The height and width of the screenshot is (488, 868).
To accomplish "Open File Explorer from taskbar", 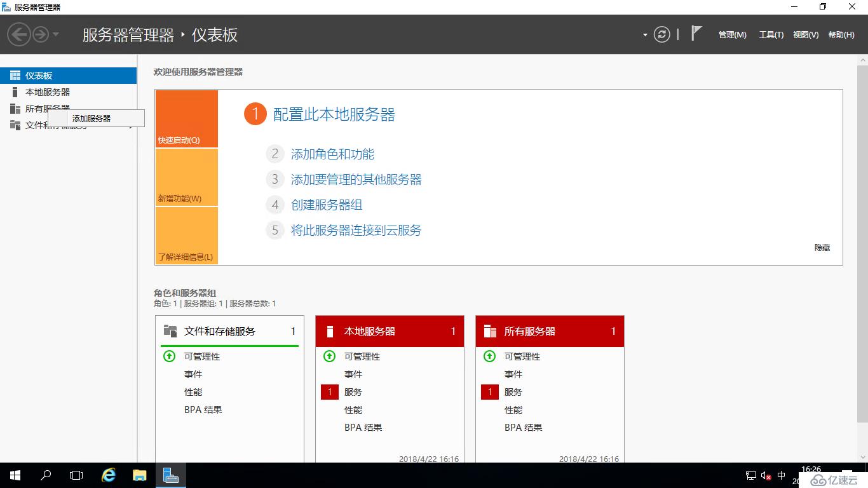I will point(140,475).
